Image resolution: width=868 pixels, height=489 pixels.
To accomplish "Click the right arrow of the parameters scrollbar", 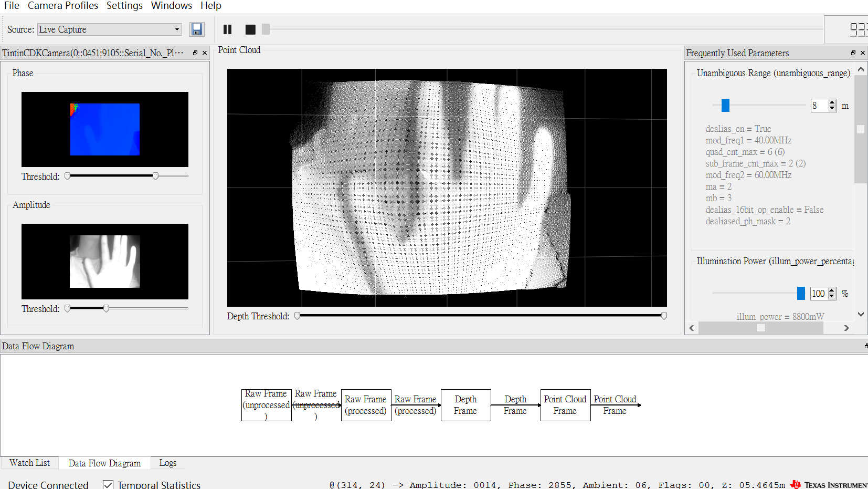I will click(846, 328).
